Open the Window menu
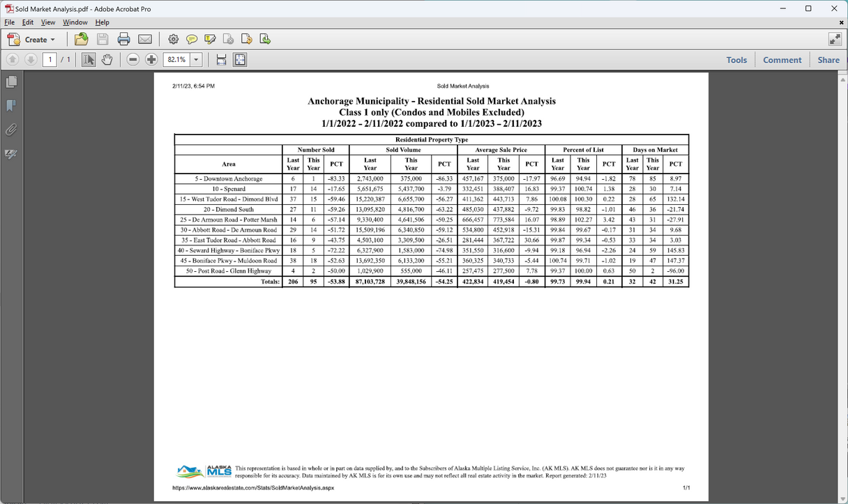 pyautogui.click(x=75, y=22)
